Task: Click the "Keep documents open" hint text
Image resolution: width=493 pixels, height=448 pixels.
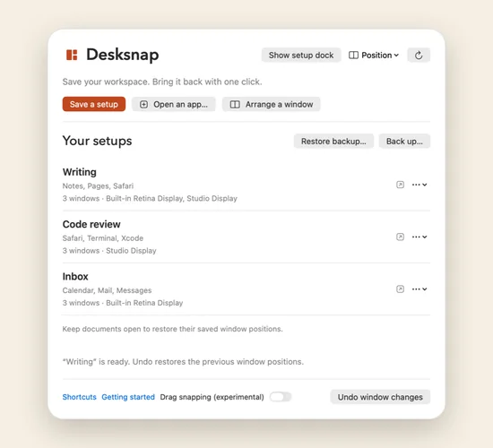Action: click(x=173, y=329)
